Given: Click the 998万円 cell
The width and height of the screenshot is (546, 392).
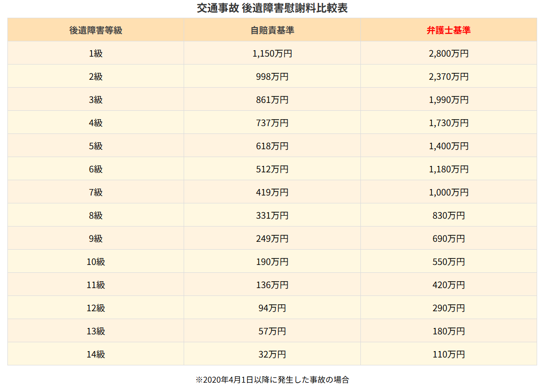Looking at the screenshot, I should [272, 76].
